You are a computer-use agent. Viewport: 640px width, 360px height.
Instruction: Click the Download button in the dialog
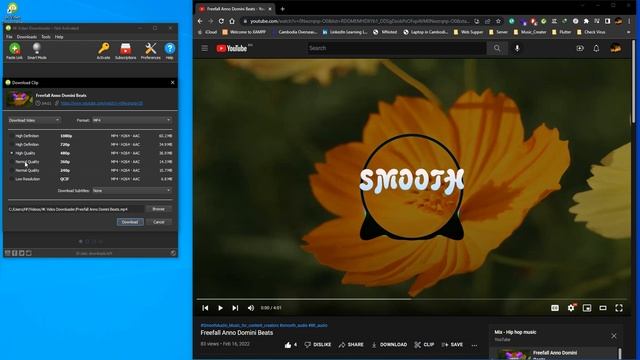tap(130, 222)
